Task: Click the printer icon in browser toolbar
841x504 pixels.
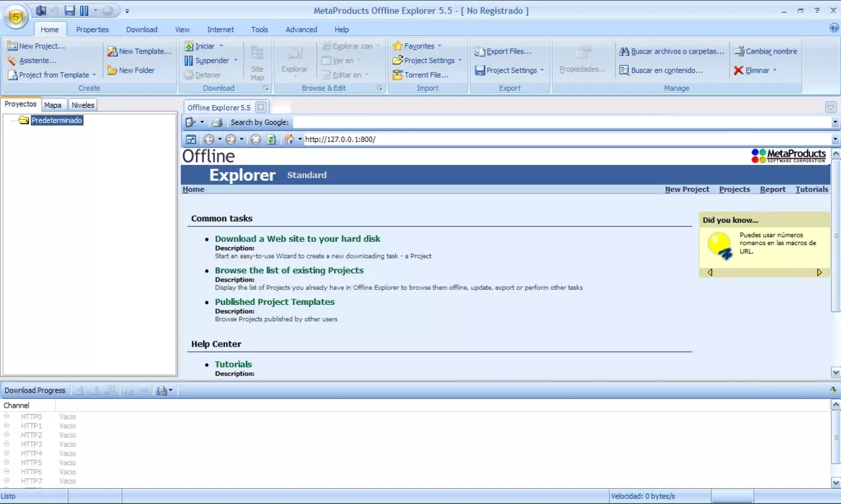Action: pos(217,122)
